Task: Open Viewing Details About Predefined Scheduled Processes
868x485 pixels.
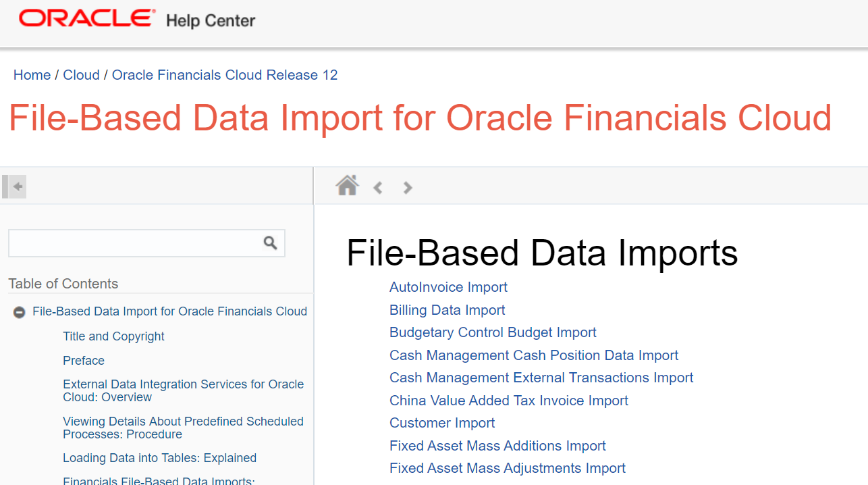Action: point(183,428)
